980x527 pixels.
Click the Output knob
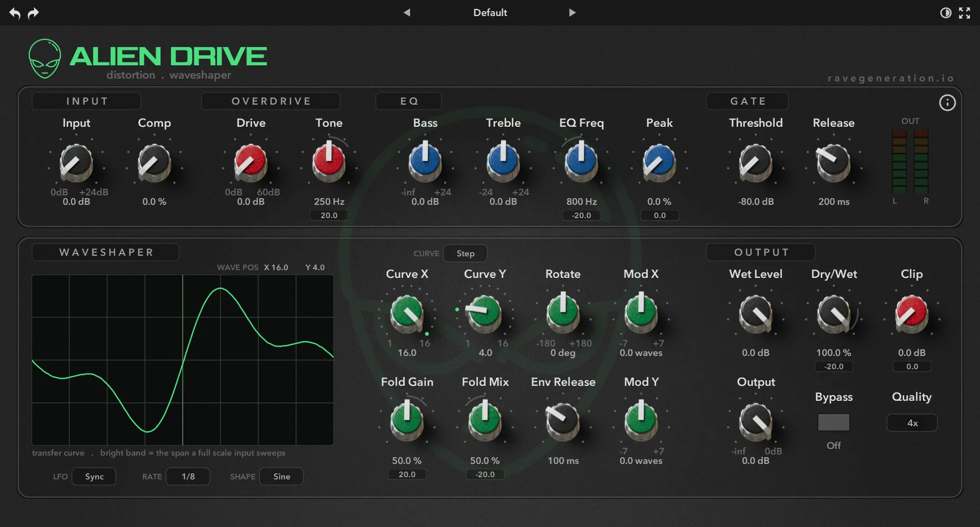[x=756, y=421]
